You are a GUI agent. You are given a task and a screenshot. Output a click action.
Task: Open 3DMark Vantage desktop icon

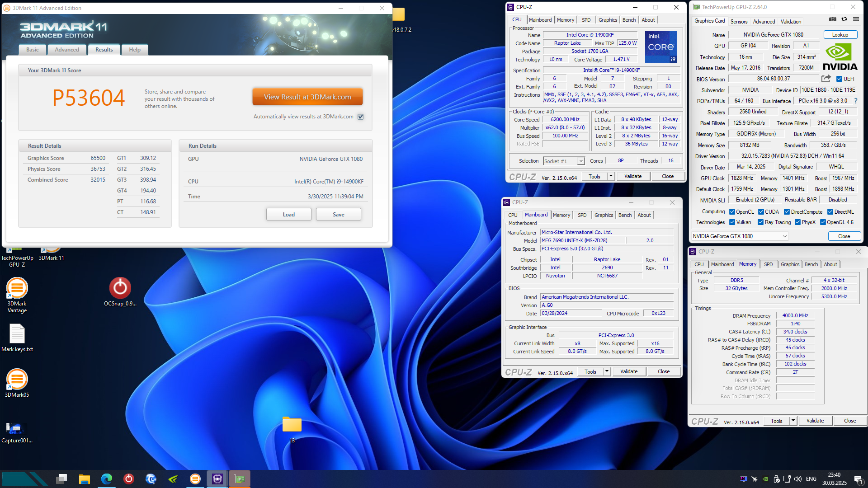pos(17,295)
